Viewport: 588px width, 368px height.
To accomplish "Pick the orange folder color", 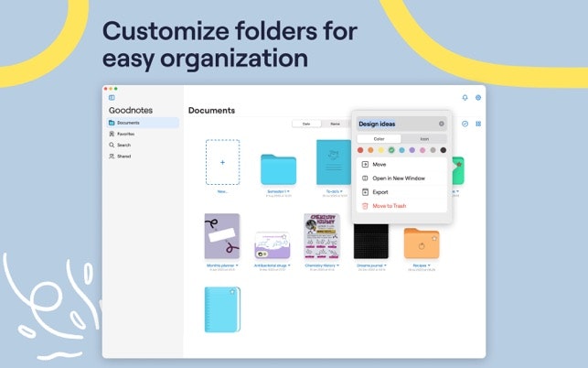I will 370,150.
